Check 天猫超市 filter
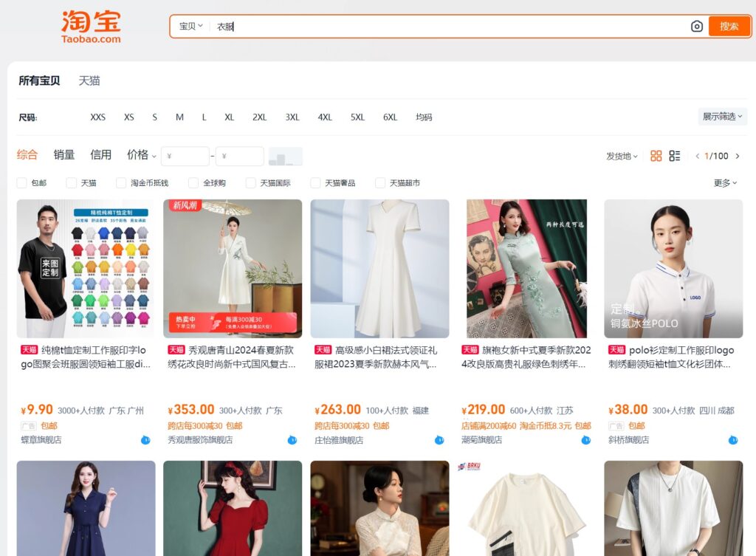Image resolution: width=756 pixels, height=556 pixels. click(380, 183)
